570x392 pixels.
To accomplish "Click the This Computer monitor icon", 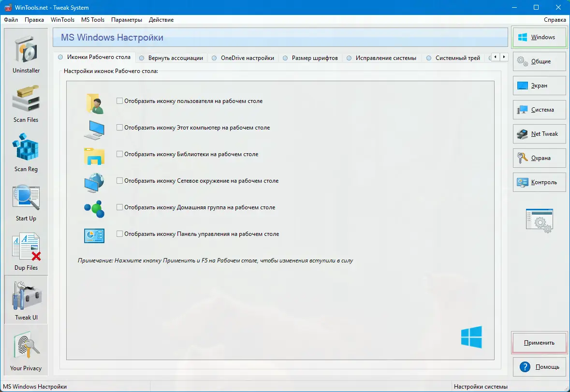I will (94, 130).
